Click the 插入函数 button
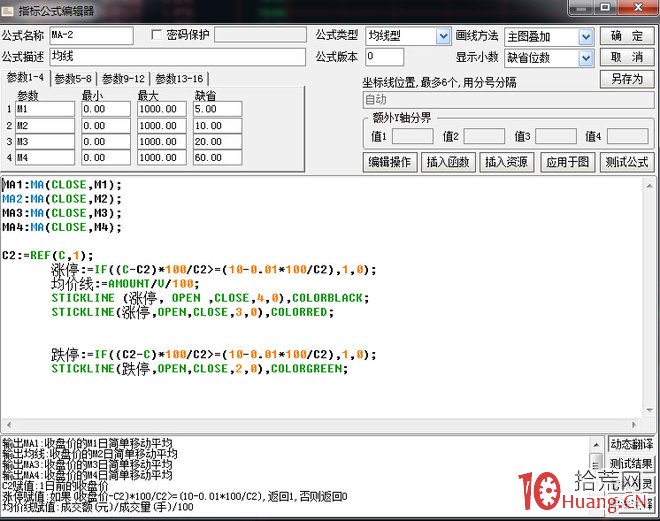This screenshot has width=660, height=521. click(447, 162)
